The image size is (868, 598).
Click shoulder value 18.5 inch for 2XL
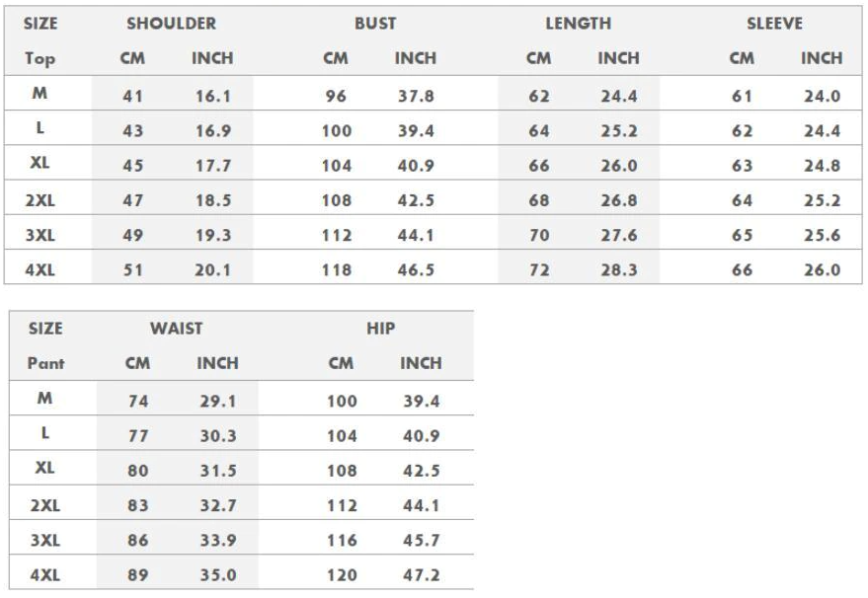coord(212,200)
